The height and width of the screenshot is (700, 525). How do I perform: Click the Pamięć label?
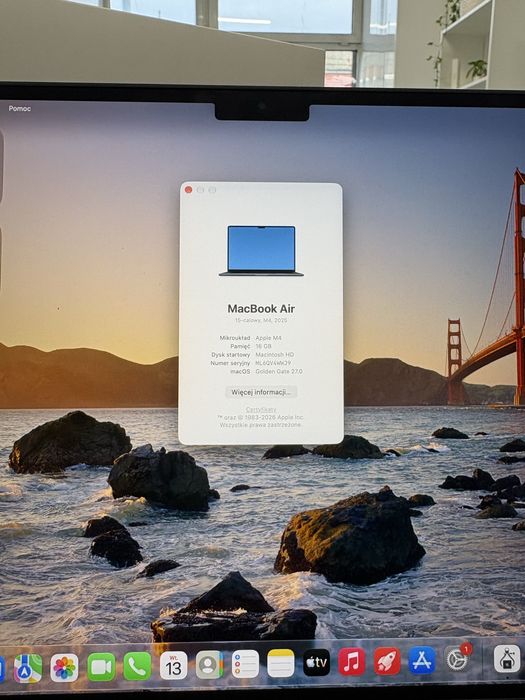240,346
